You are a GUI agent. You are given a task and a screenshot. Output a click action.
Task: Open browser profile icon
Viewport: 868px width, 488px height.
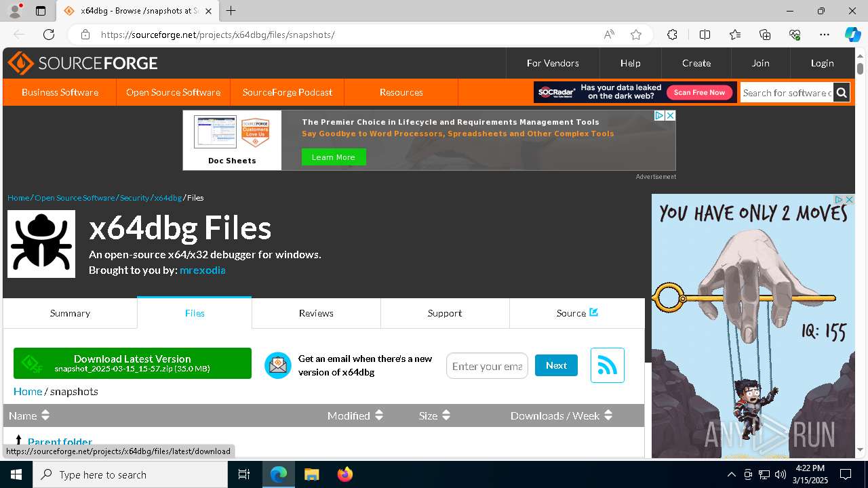coord(14,11)
